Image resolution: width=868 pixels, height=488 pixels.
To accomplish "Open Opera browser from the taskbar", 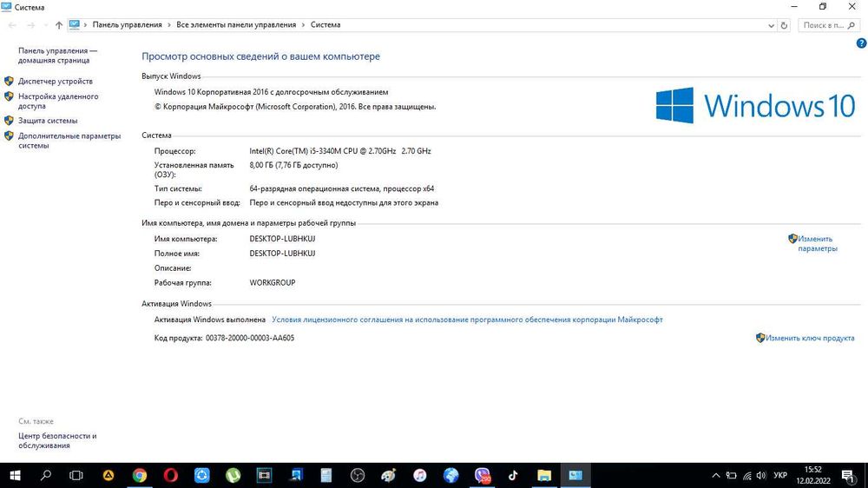I will click(x=170, y=475).
